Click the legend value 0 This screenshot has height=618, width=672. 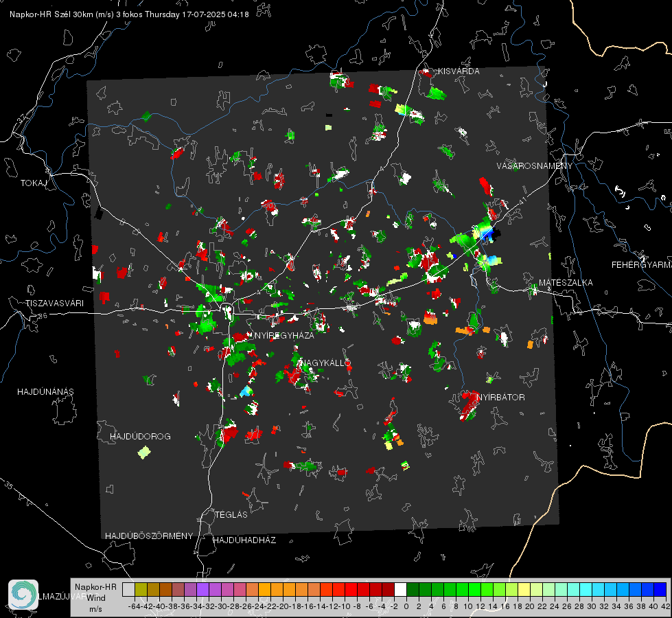[x=406, y=606]
